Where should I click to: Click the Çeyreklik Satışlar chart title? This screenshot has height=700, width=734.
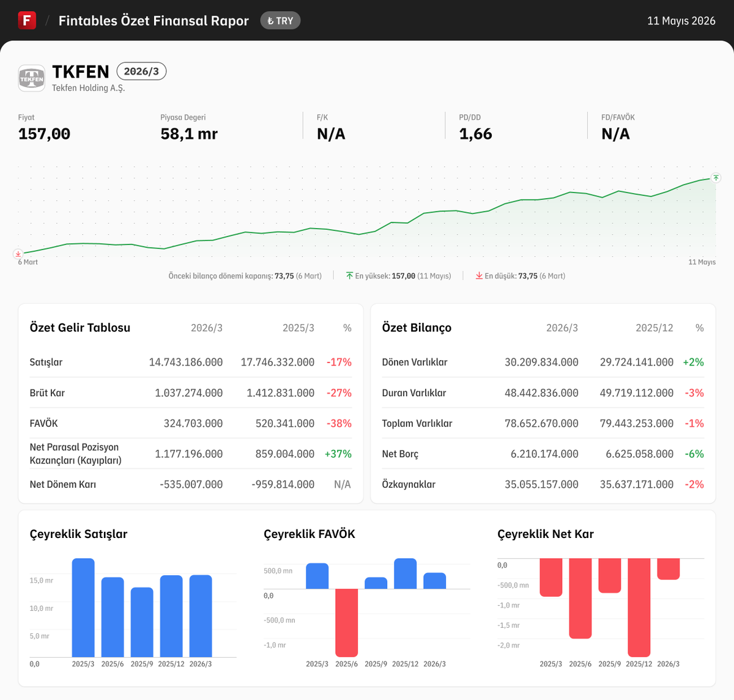tap(79, 534)
